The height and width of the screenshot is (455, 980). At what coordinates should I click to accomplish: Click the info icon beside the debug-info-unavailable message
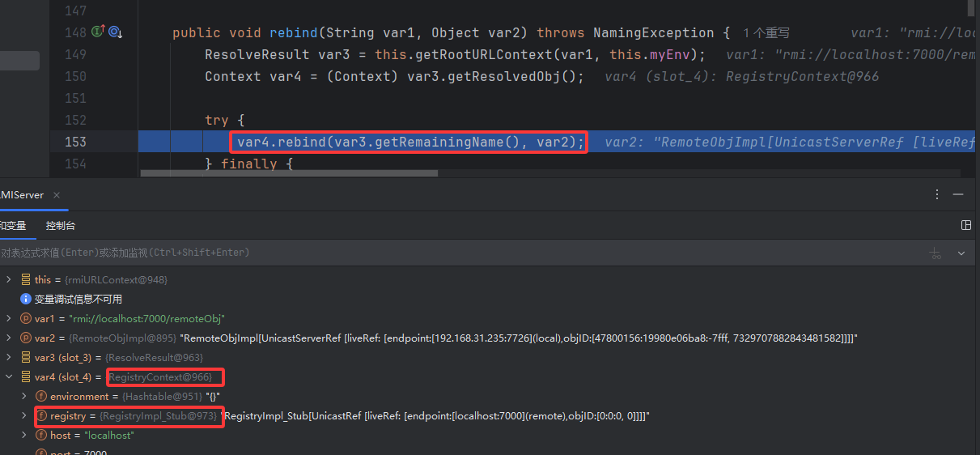[25, 299]
